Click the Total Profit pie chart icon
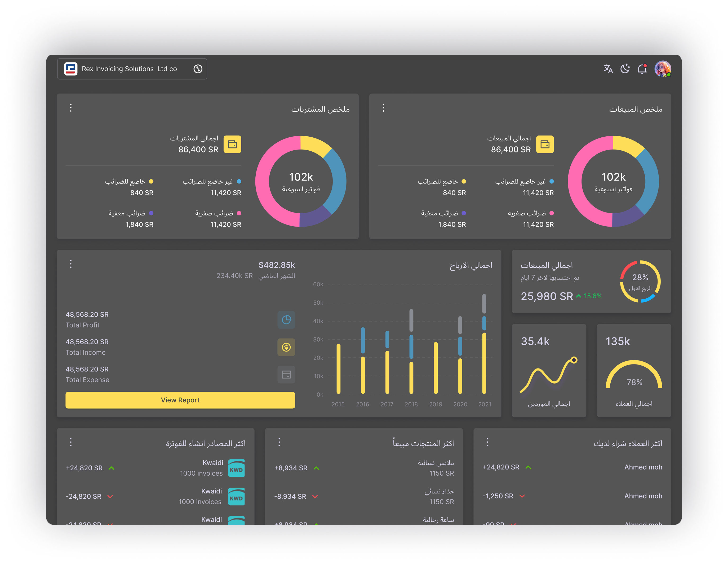 click(286, 320)
